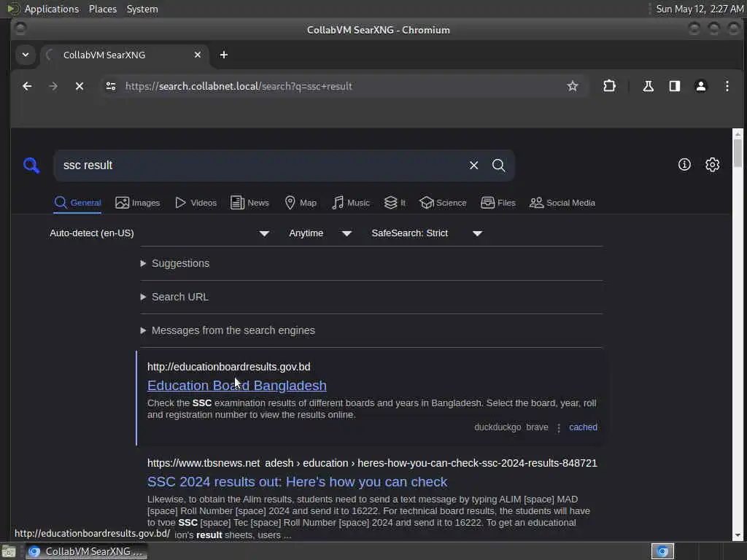This screenshot has width=747, height=560.
Task: Switch to the News category tab
Action: pyautogui.click(x=249, y=203)
